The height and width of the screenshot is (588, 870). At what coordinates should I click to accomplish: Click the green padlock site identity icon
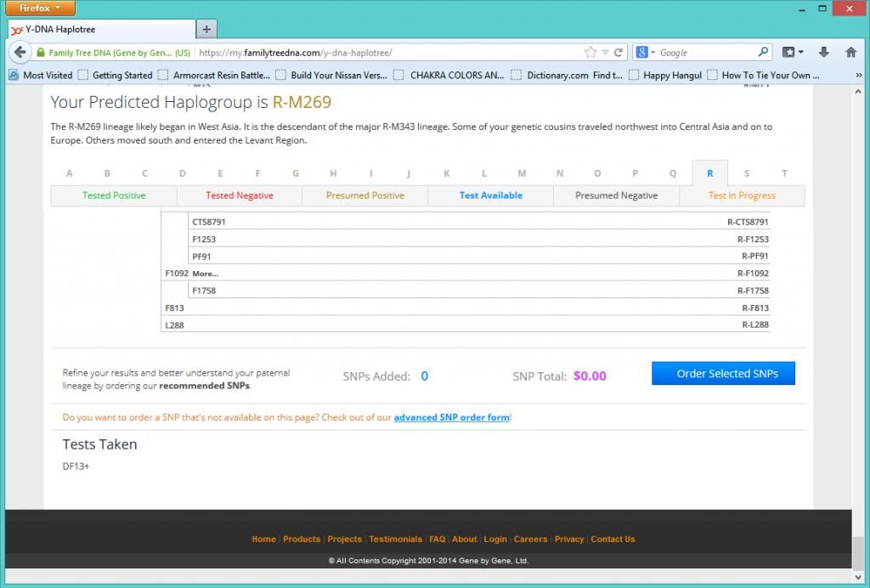tap(41, 53)
